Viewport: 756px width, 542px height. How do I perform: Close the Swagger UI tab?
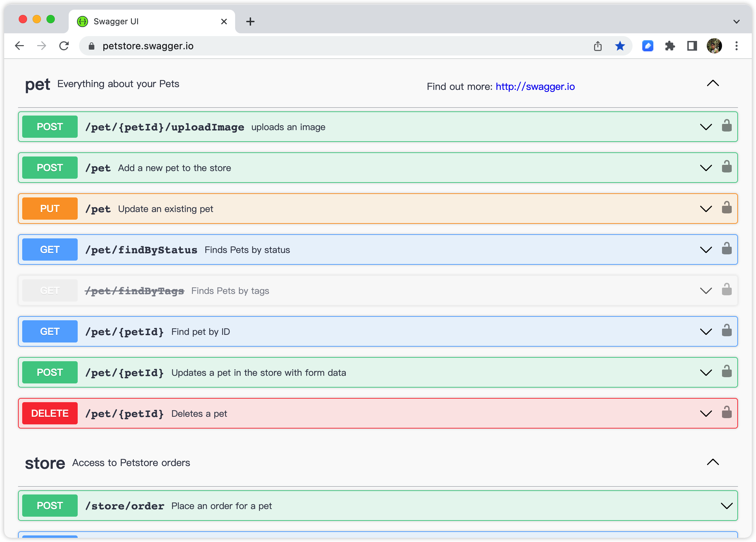click(x=224, y=22)
